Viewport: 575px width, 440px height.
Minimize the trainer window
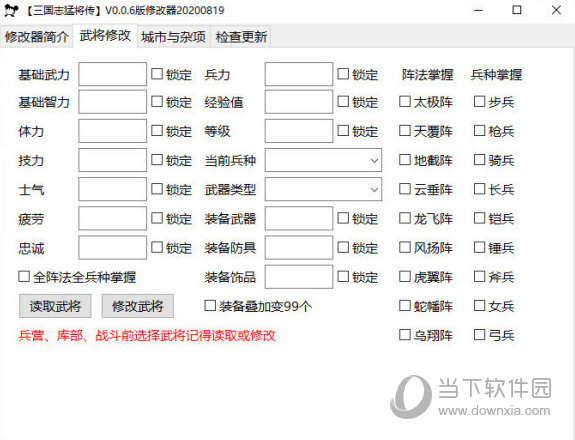click(x=478, y=10)
